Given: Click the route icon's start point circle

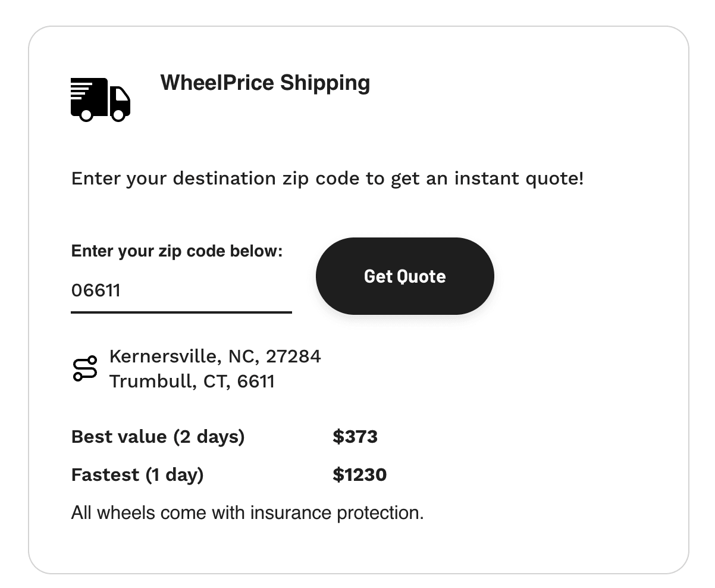Looking at the screenshot, I should click(78, 377).
